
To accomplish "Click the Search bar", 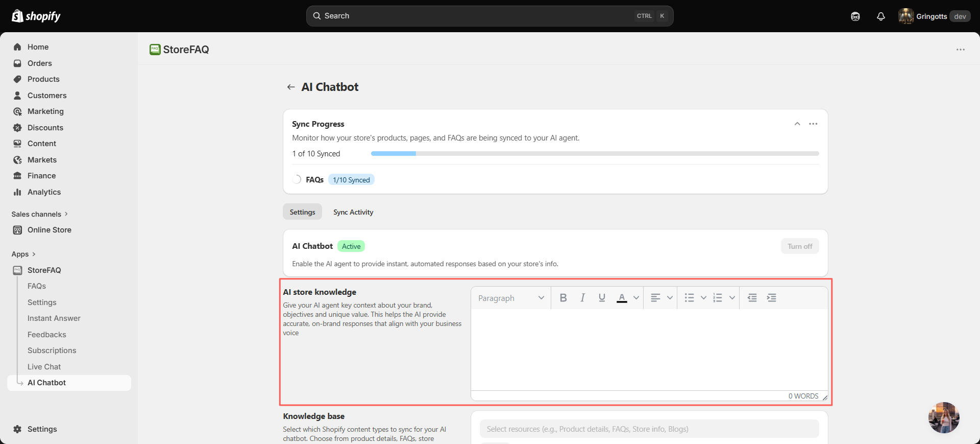I will [x=489, y=16].
